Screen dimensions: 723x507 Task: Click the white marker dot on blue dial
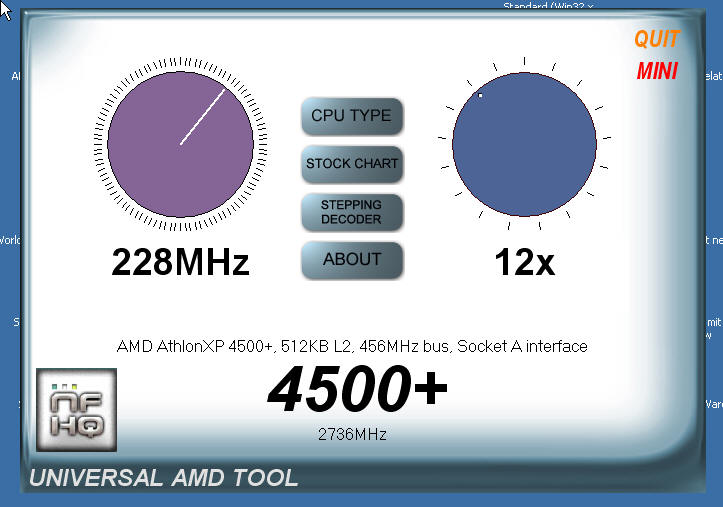[480, 95]
